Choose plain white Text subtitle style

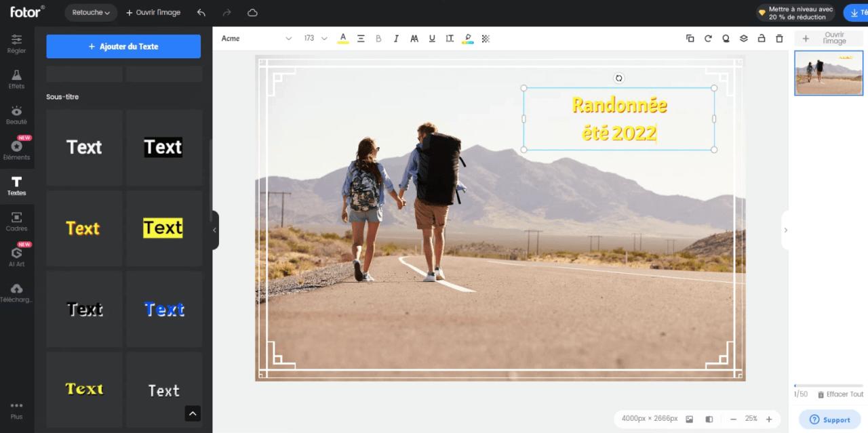click(x=84, y=148)
